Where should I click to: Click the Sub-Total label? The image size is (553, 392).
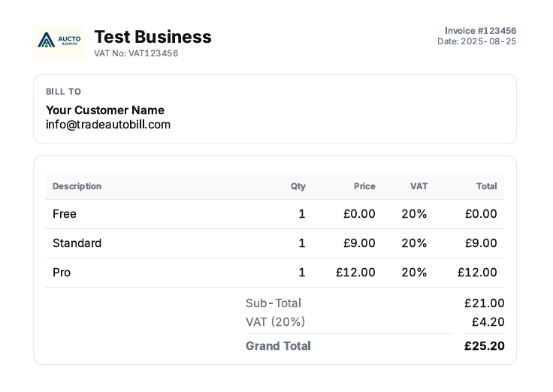tap(273, 303)
